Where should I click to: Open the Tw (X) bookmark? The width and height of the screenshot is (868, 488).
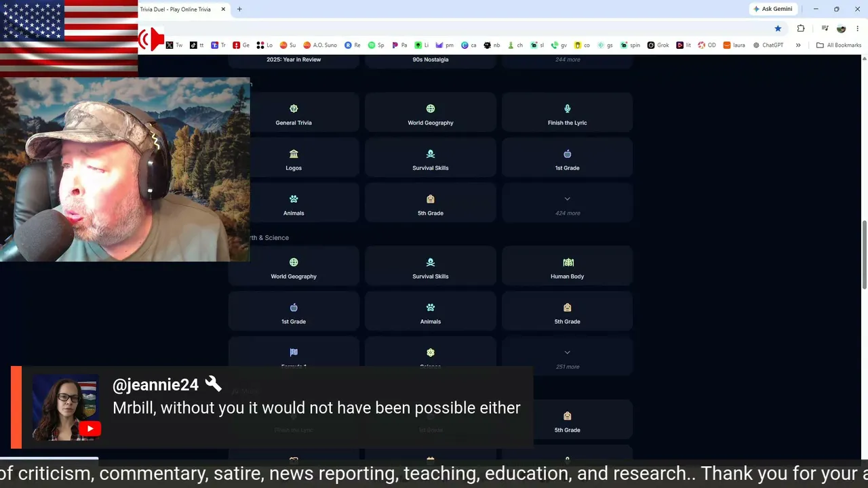(x=174, y=45)
